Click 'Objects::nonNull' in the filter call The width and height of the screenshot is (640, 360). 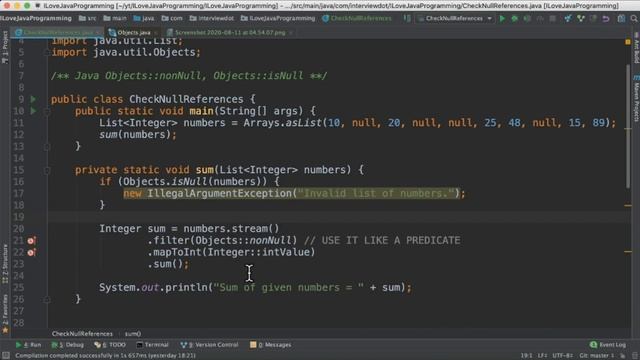pyautogui.click(x=243, y=241)
